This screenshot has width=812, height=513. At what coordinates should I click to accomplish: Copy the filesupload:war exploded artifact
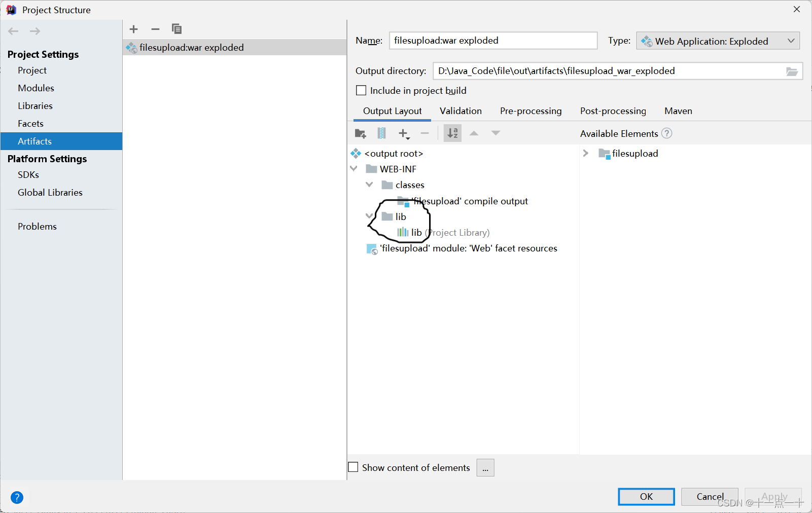click(176, 29)
